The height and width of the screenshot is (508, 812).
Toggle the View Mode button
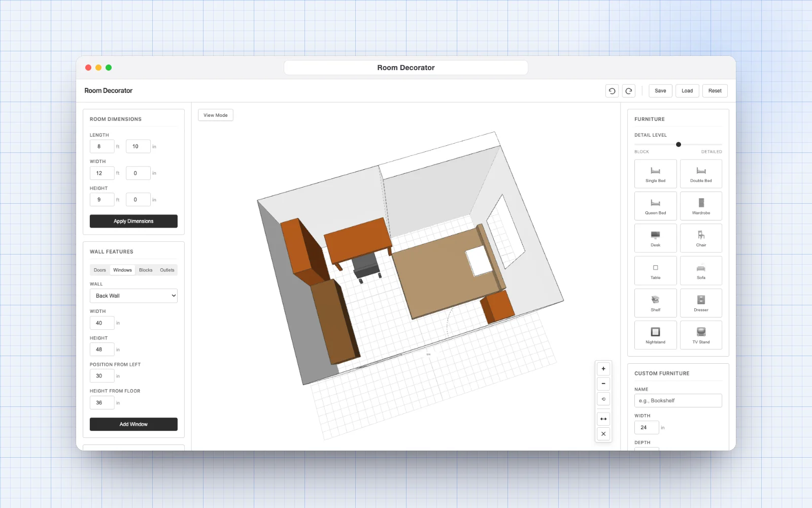click(216, 115)
